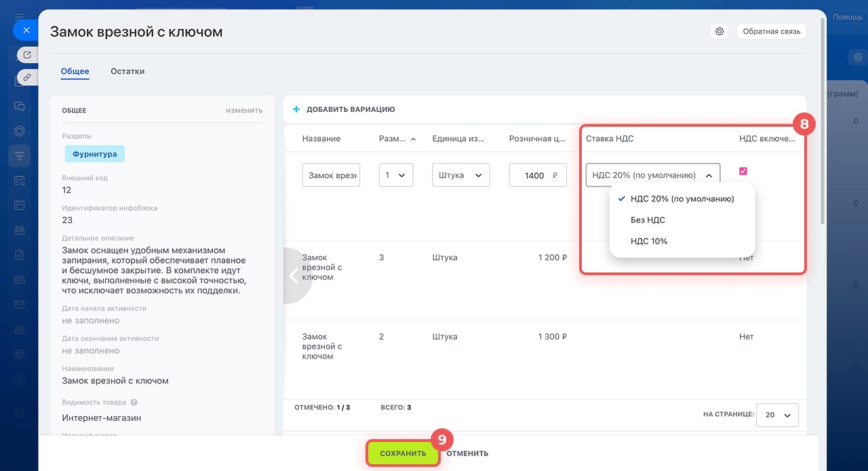Click the help question mark near Видимость товара

point(134,402)
